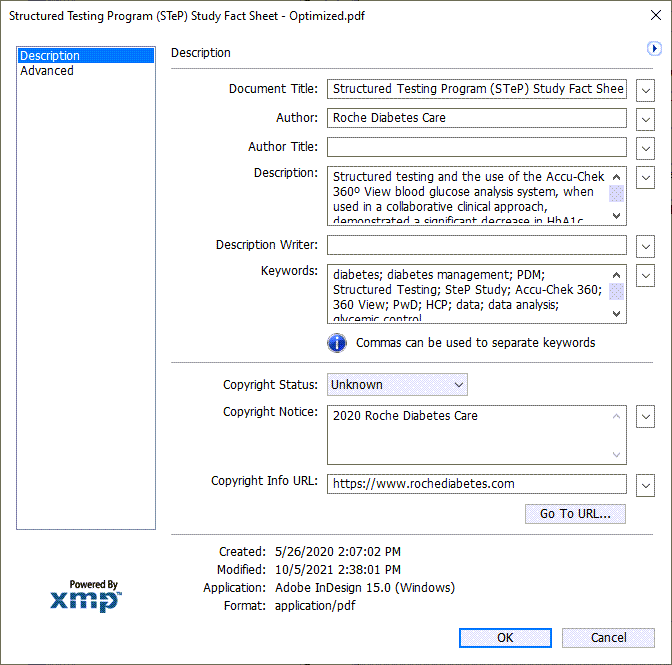Open the Description field dropdown arrow
This screenshot has width=672, height=665.
[645, 178]
